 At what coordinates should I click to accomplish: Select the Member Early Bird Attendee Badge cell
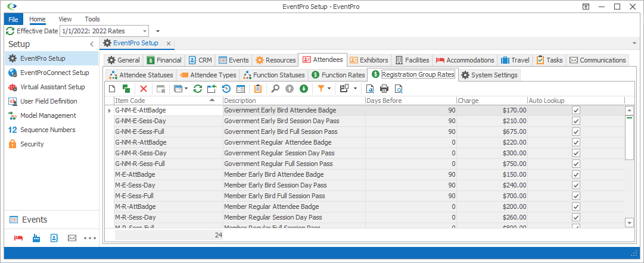coord(294,174)
